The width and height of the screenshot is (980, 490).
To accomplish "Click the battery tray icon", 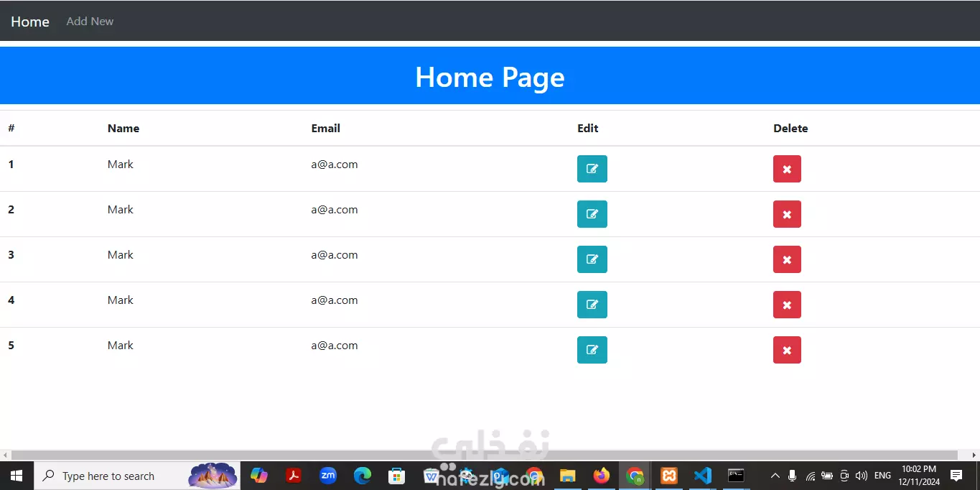I will point(827,476).
